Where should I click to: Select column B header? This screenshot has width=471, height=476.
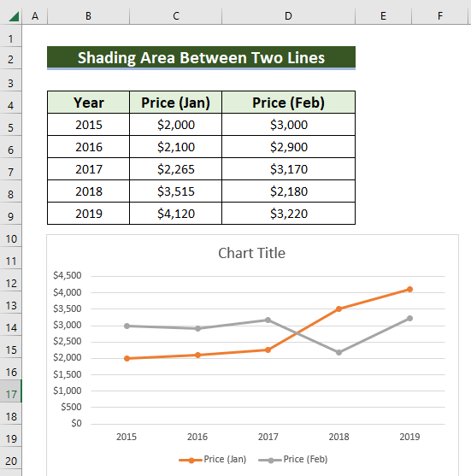tap(88, 15)
